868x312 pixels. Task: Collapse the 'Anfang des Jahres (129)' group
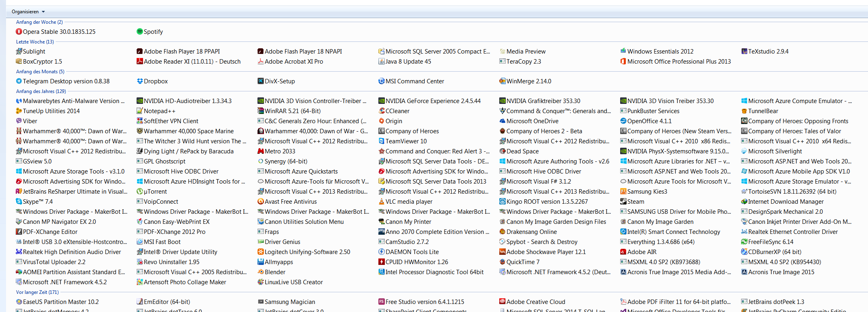pyautogui.click(x=41, y=91)
